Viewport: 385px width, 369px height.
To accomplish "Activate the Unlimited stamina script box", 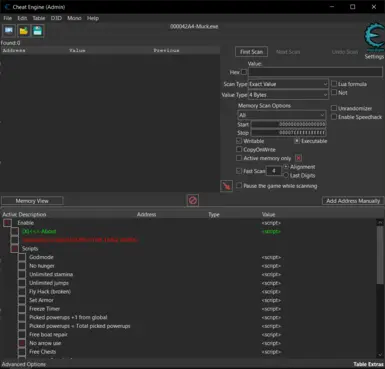I will (x=22, y=274).
